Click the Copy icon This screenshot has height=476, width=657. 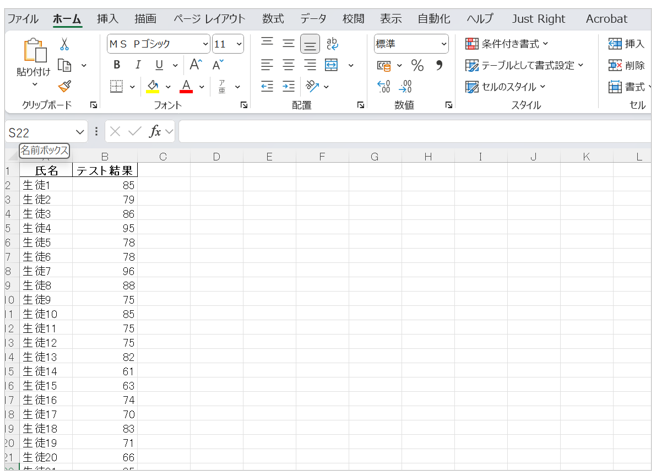pyautogui.click(x=64, y=65)
